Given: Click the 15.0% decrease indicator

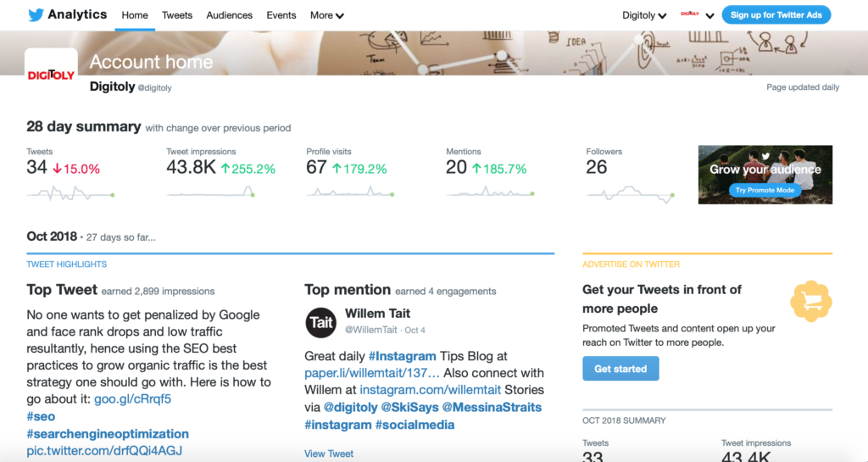Looking at the screenshot, I should [76, 170].
